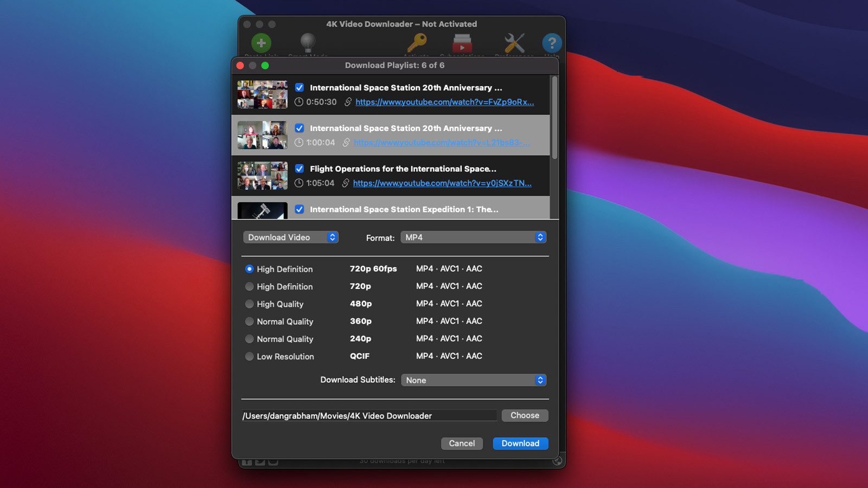
Task: Click the link icon beside FvZp9oRx URL
Action: 348,102
